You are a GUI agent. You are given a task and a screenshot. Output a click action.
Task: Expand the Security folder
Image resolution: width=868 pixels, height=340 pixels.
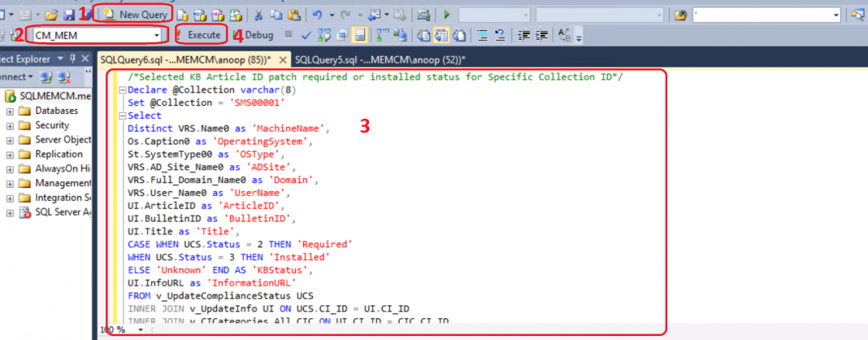pos(10,126)
